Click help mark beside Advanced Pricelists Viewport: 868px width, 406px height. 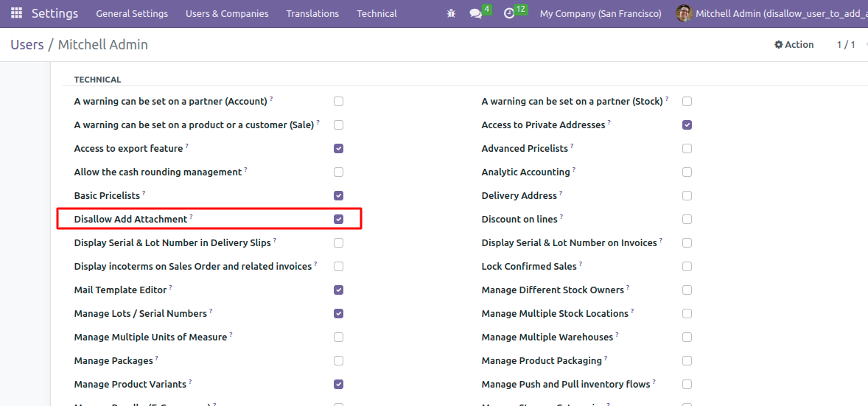[x=572, y=146]
